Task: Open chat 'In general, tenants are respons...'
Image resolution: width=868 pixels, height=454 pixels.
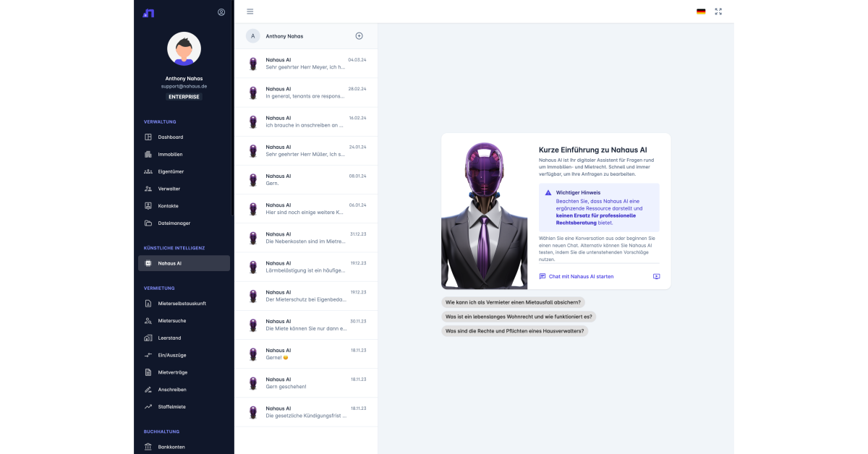Action: (306, 93)
